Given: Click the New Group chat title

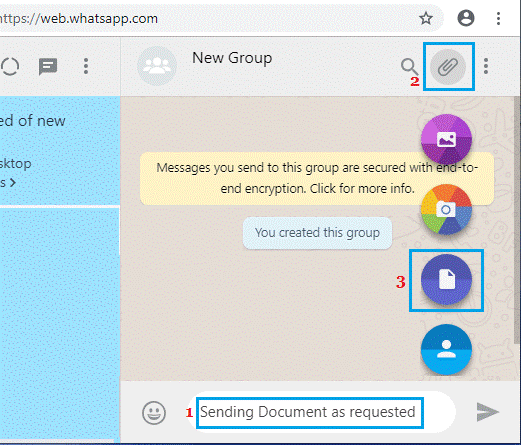Looking at the screenshot, I should 232,58.
